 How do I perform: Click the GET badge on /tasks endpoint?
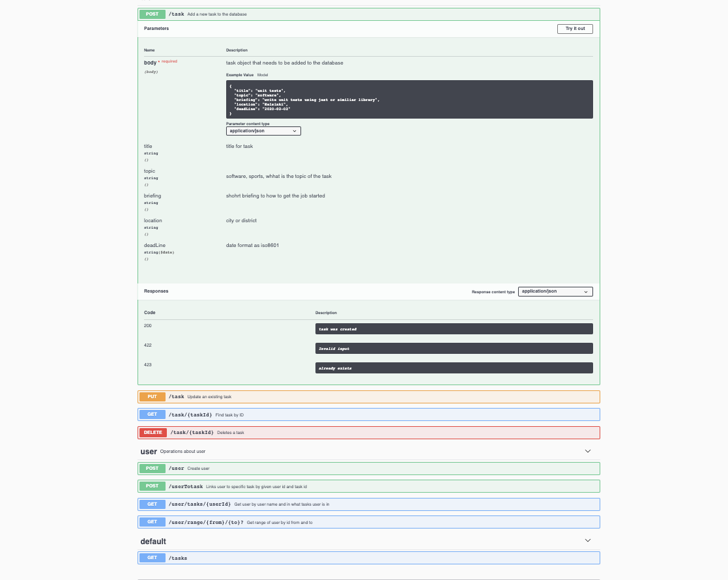(152, 558)
